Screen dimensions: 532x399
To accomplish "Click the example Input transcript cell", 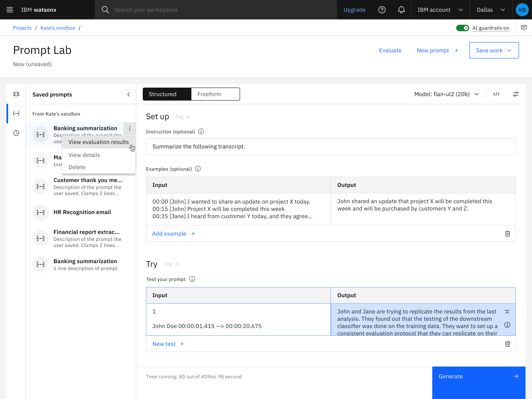I will point(238,209).
